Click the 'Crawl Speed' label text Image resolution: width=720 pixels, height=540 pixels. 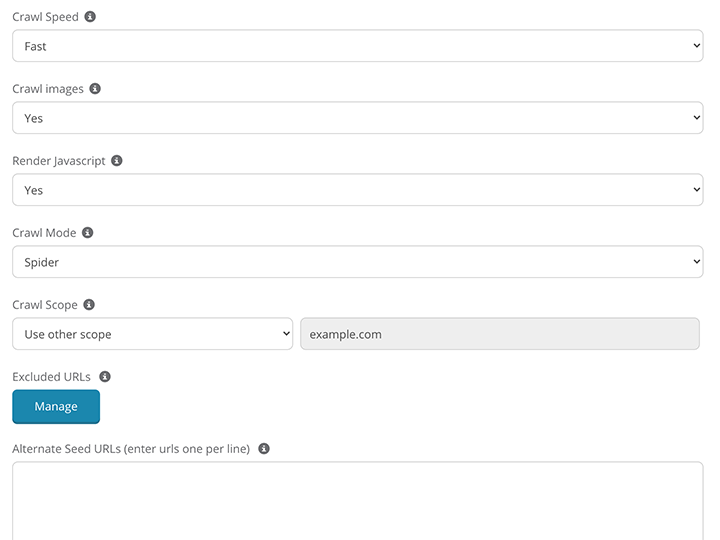tap(45, 17)
